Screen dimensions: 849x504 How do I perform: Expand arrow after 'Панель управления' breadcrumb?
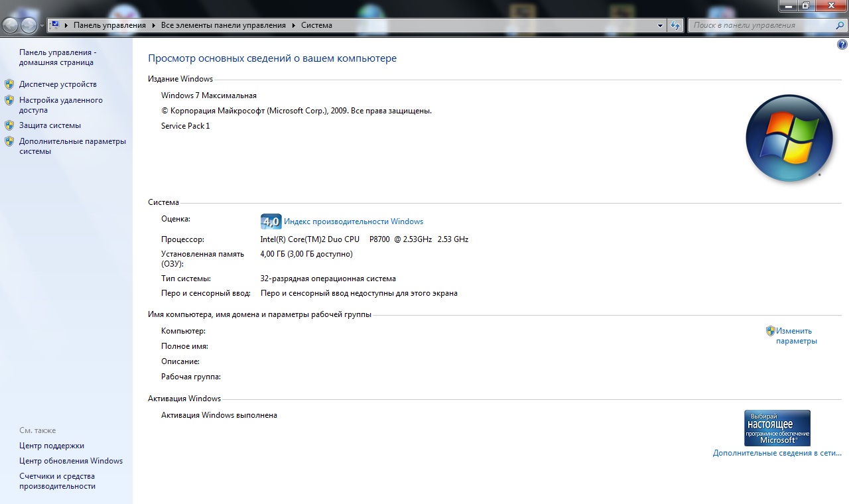pyautogui.click(x=153, y=25)
